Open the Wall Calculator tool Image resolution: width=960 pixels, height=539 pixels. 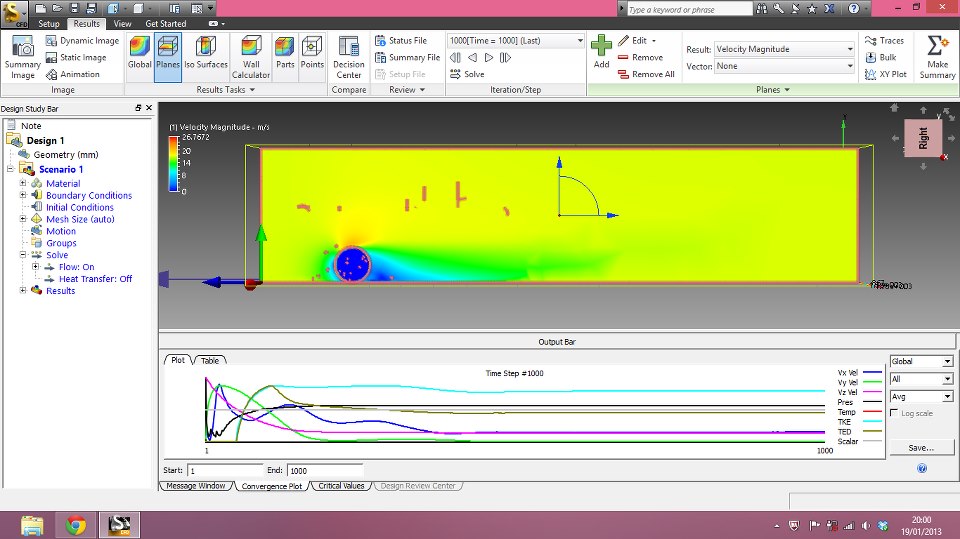251,58
